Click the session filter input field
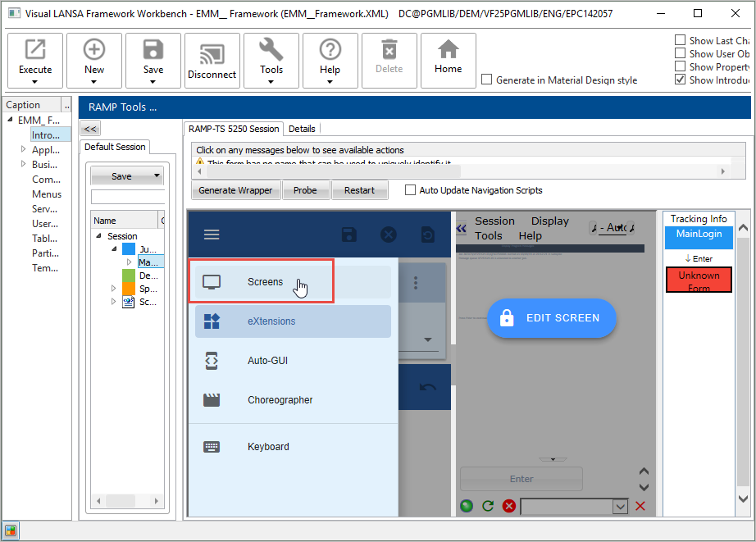Screen dimensions: 756x542 coord(128,197)
